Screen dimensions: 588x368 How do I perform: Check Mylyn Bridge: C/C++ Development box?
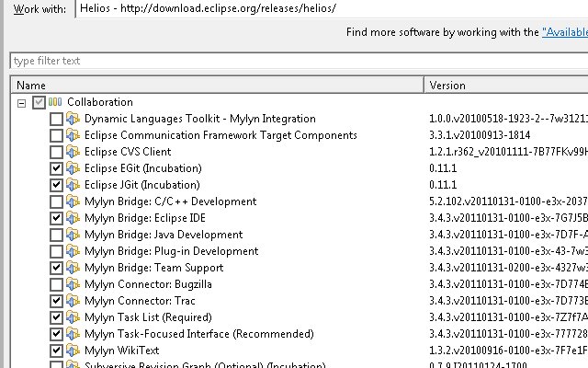[x=56, y=201]
